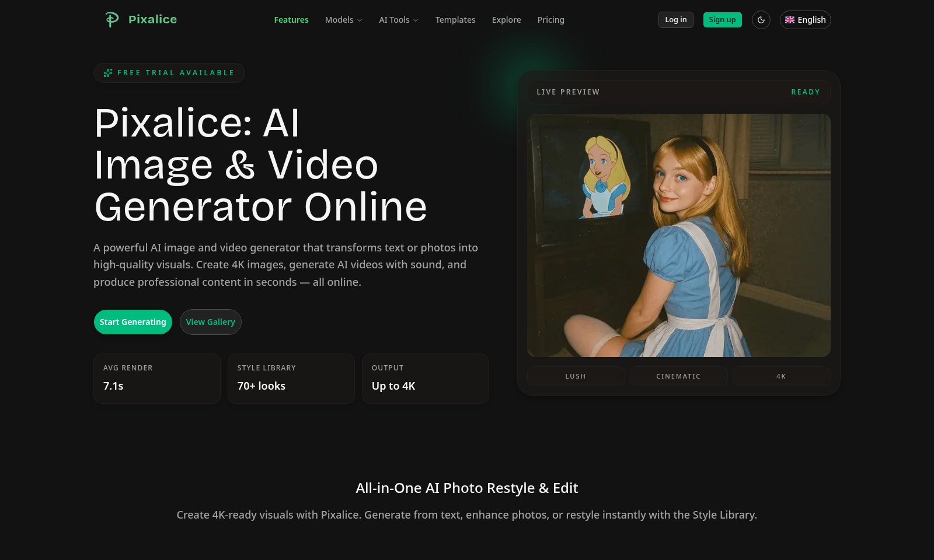Viewport: 934px width, 560px height.
Task: Select the CINEMATIC style chip
Action: [x=678, y=376]
